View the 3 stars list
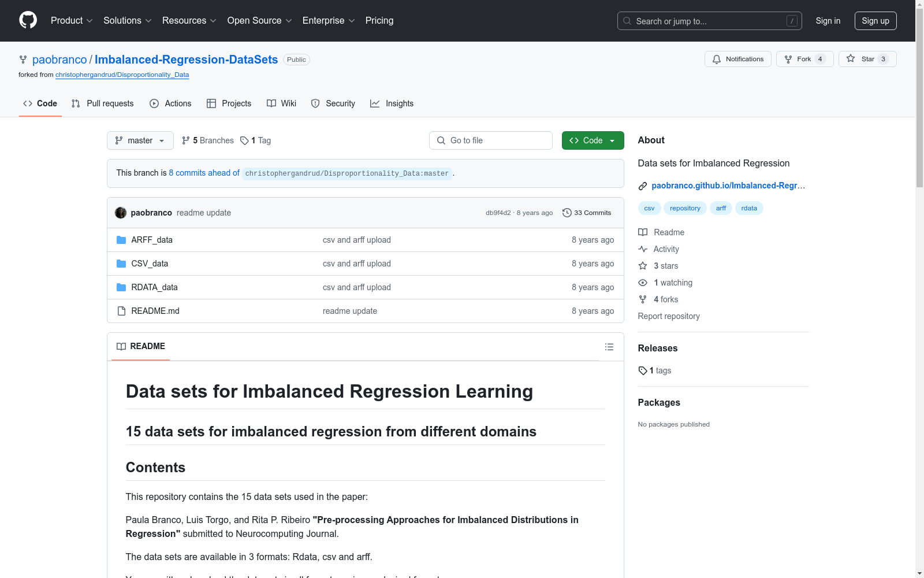 click(x=658, y=266)
